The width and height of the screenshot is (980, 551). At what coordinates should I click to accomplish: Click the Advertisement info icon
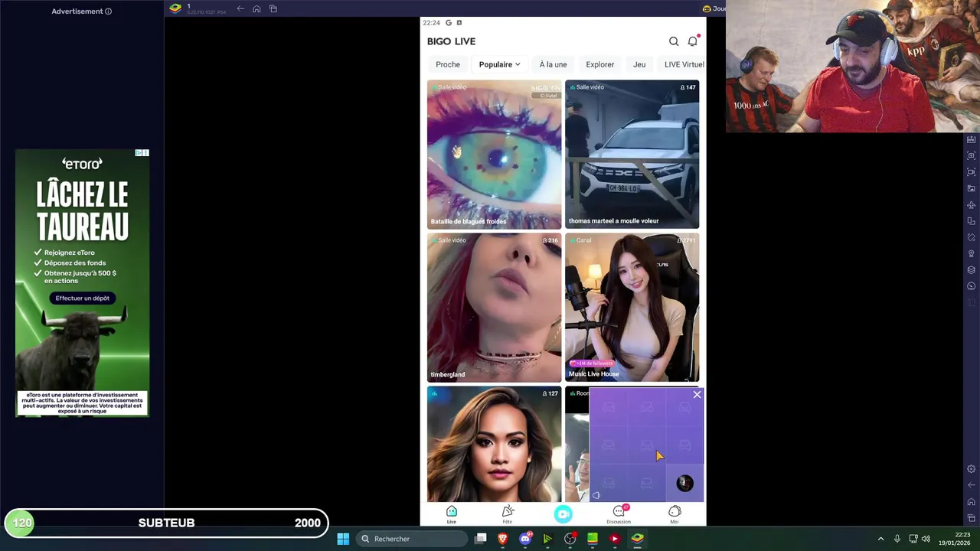coord(108,11)
